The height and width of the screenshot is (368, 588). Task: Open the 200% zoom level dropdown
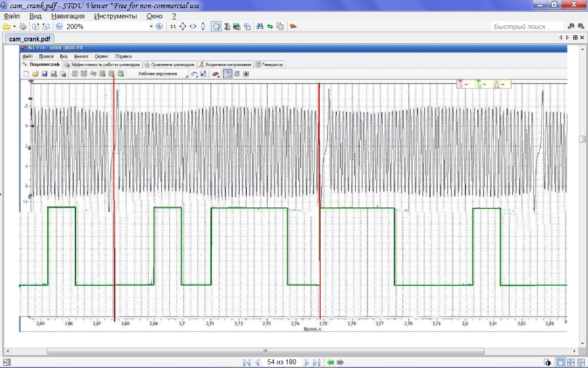(x=151, y=26)
